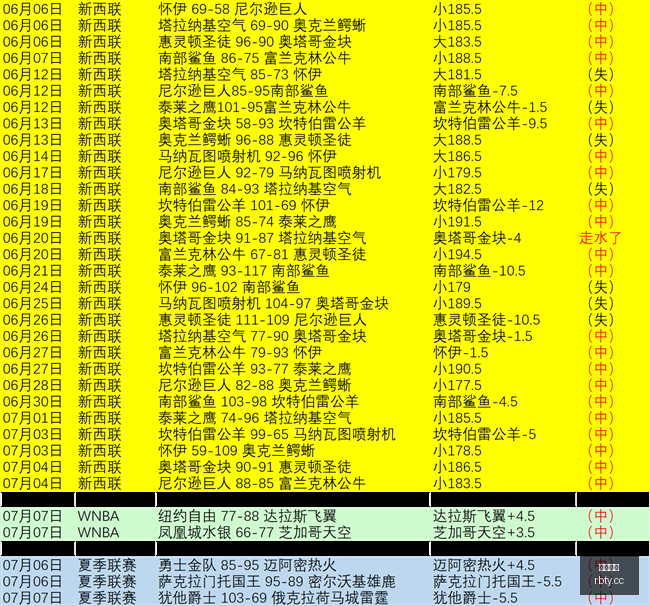Viewport: 650px width, 606px height.
Task: Click the prediction "小191.5"
Action: [x=457, y=222]
